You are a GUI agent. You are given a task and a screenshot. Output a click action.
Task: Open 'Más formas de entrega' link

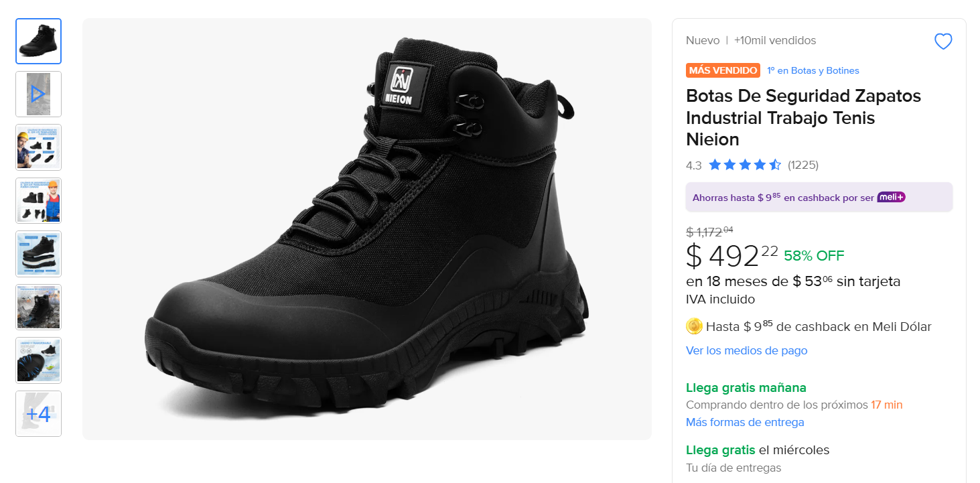(745, 422)
